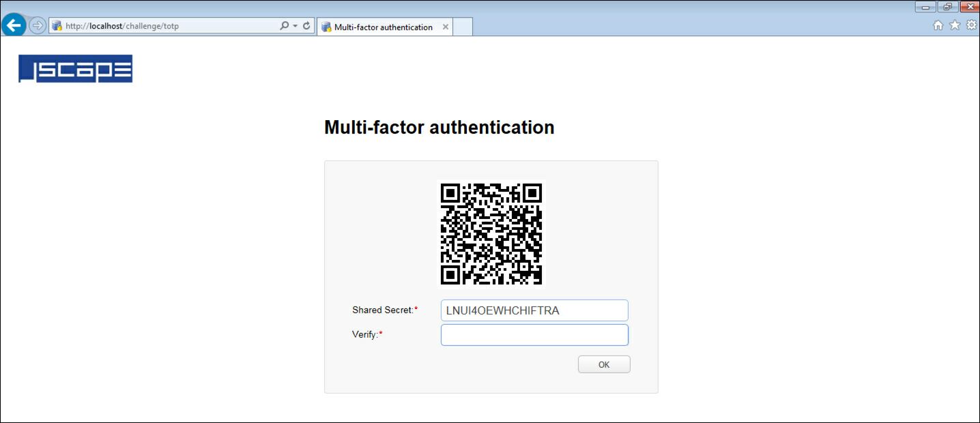Screen dimensions: 980x423
Task: Select the Multi-factor authentication tab
Action: coord(383,27)
